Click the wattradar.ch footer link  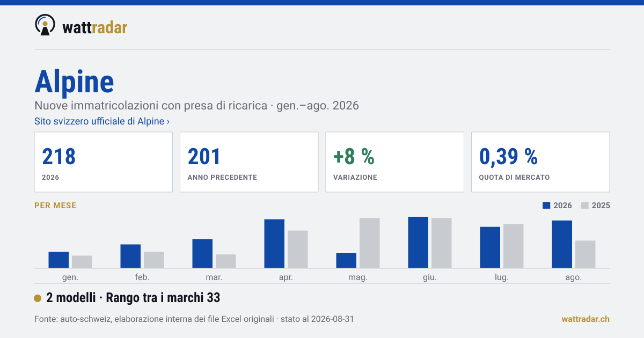(586, 319)
